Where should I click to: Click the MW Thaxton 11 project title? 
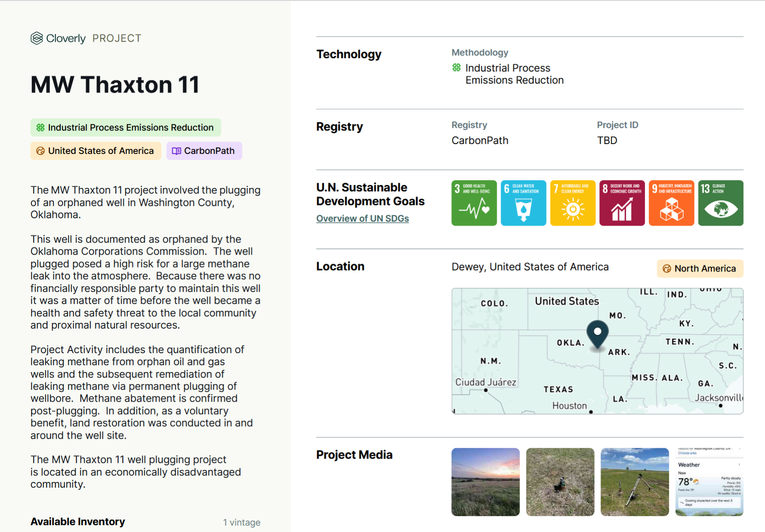tap(115, 84)
